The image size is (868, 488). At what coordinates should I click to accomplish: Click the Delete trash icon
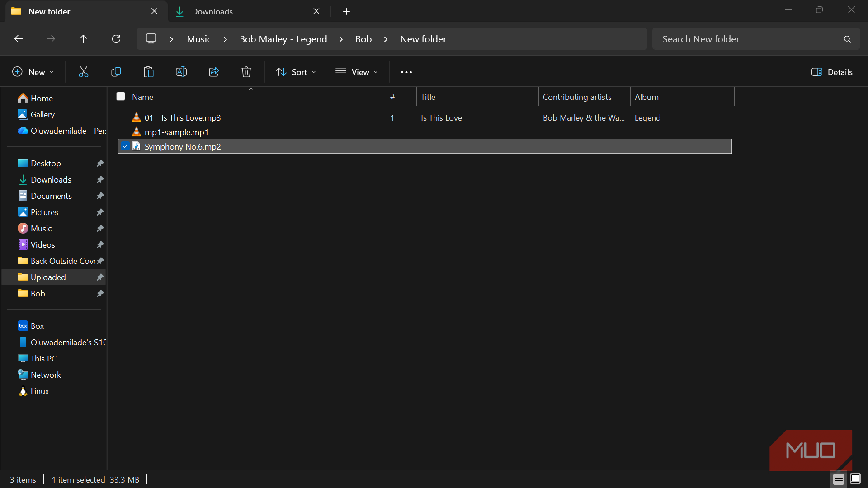click(246, 72)
